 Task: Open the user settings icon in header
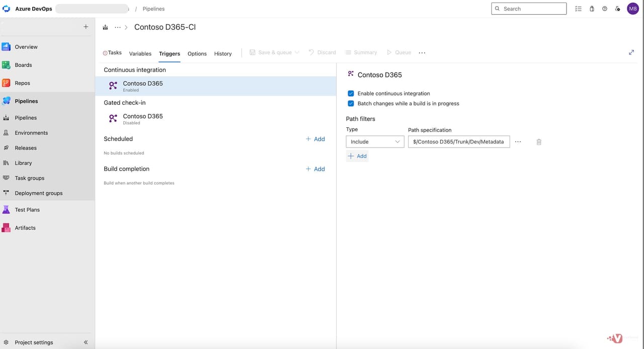pos(618,9)
